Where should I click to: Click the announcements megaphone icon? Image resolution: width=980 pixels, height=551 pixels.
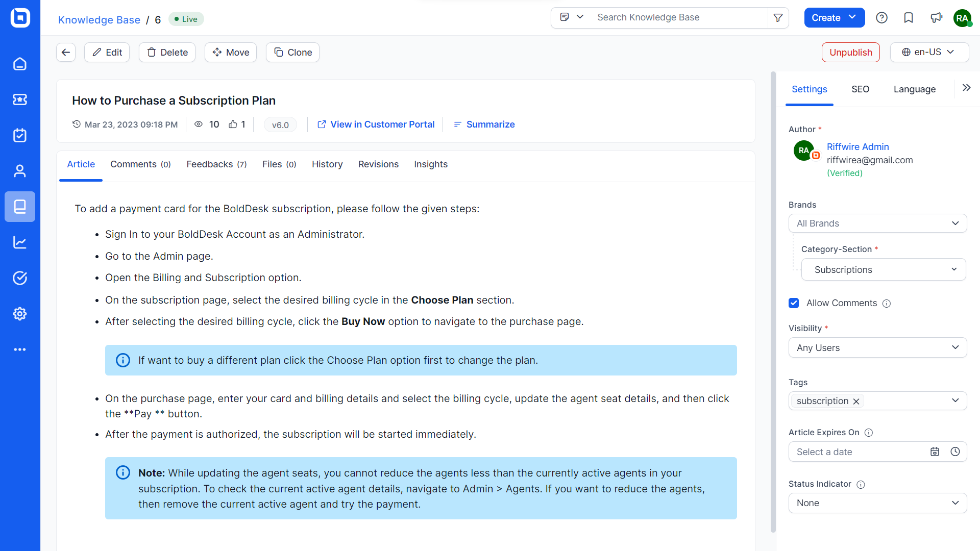pyautogui.click(x=937, y=17)
